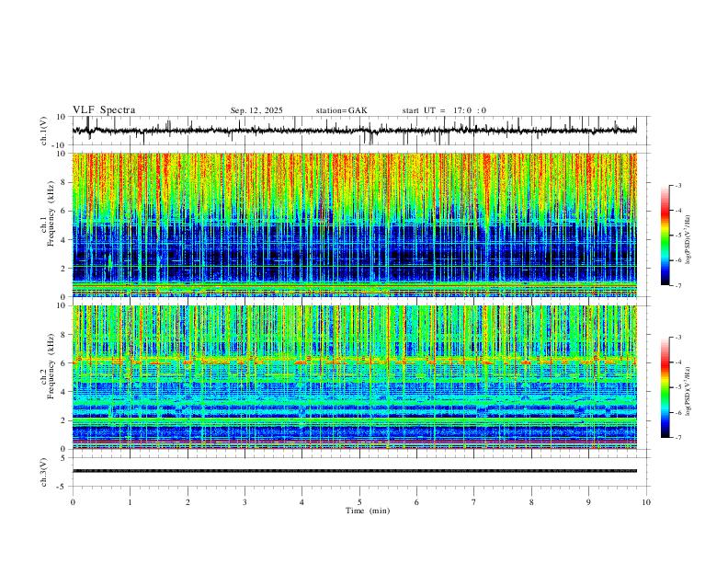The image size is (728, 563).
Task: Click the '-7' label on ch.2 colorbar
Action: click(x=678, y=438)
